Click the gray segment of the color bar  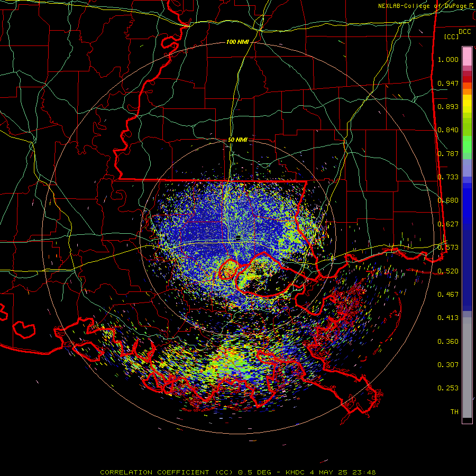(x=467, y=368)
